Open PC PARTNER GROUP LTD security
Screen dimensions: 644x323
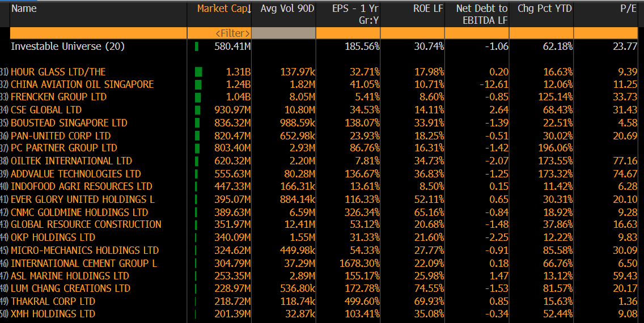tap(64, 148)
